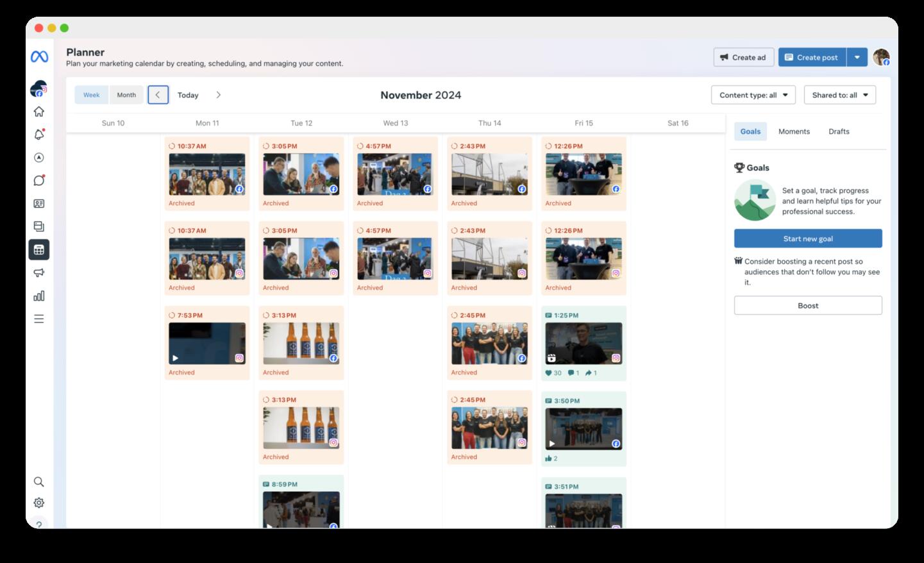This screenshot has width=924, height=563.
Task: Switch to the Drafts tab
Action: click(839, 131)
